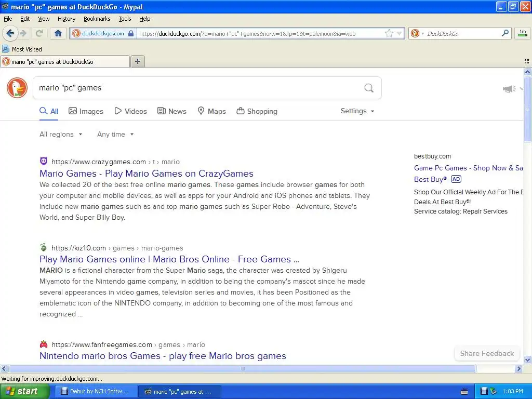Go back with the browser back arrow

pos(10,33)
